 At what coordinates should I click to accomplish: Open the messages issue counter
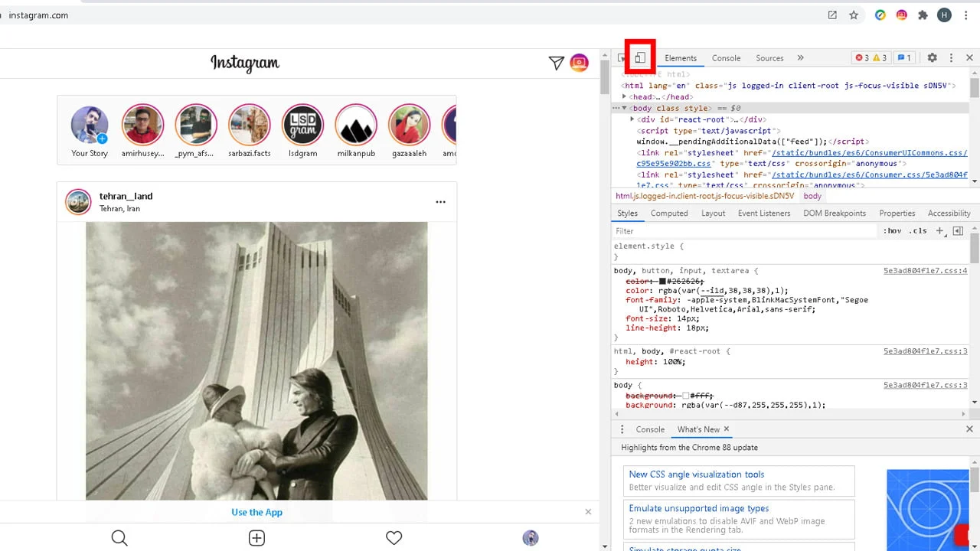904,58
